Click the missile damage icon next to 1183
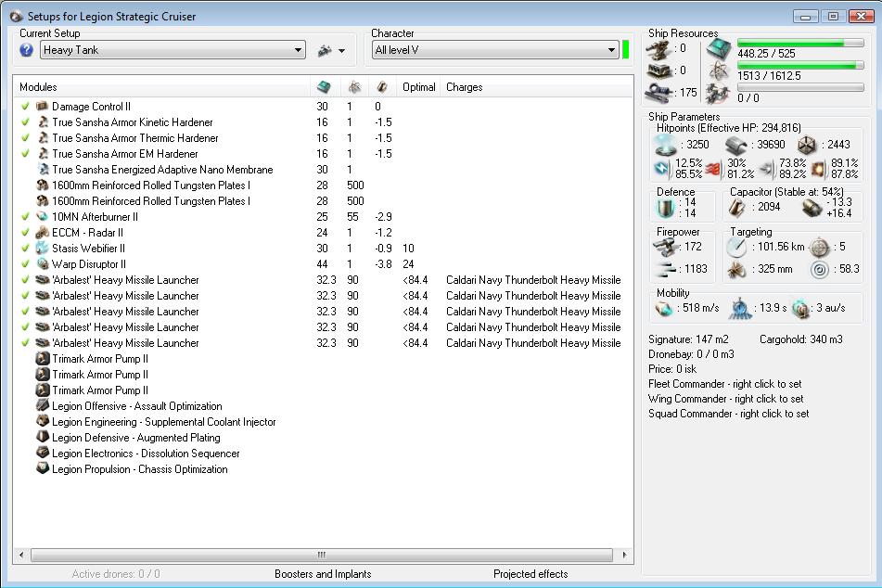The image size is (882, 588). 666,270
